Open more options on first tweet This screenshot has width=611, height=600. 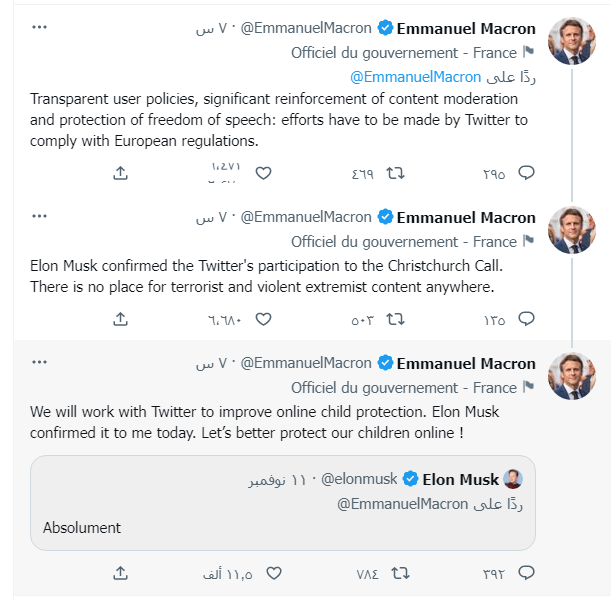pos(39,27)
